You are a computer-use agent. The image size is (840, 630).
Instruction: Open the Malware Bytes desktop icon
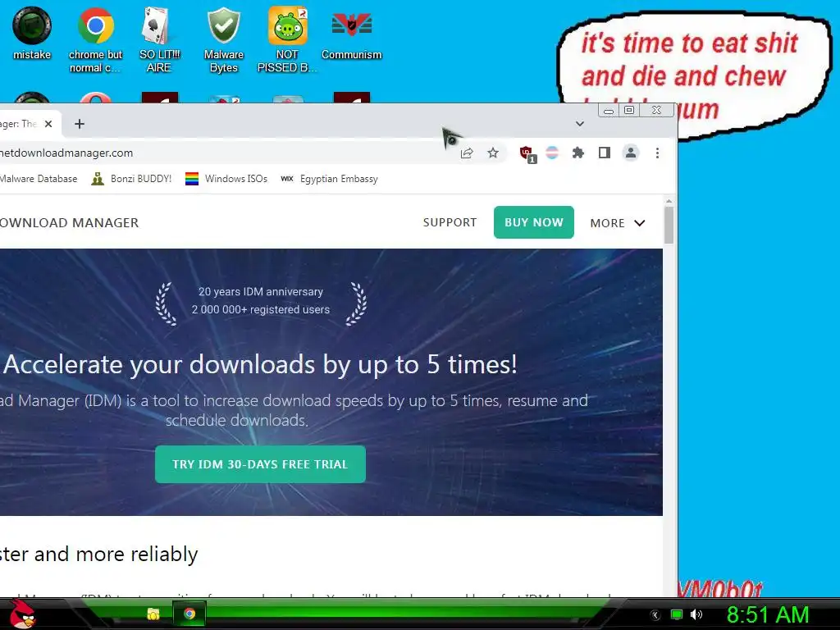[x=223, y=39]
